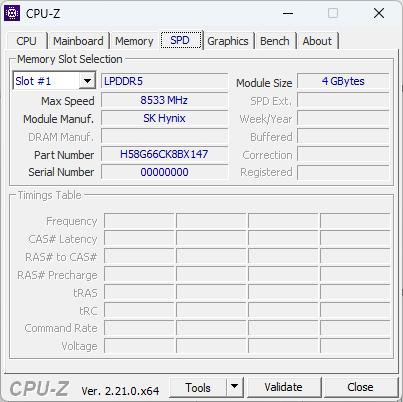Minimize the CPU-Z window
Viewport: 403px width, 402px height.
pyautogui.click(x=288, y=13)
